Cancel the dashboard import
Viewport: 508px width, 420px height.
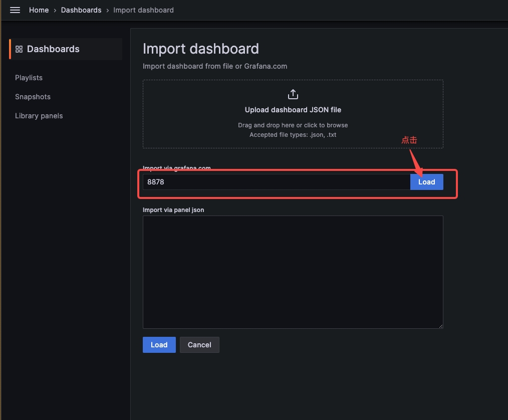(x=199, y=345)
